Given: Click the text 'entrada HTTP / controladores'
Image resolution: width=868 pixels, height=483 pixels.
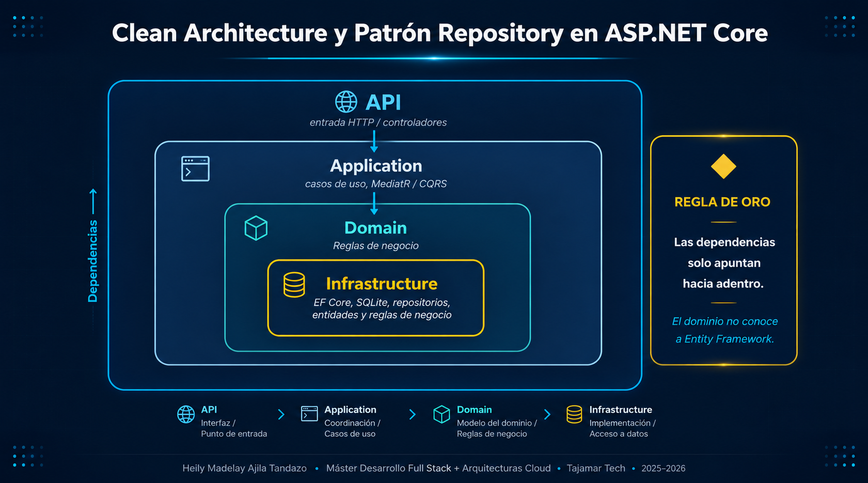Looking at the screenshot, I should 378,122.
